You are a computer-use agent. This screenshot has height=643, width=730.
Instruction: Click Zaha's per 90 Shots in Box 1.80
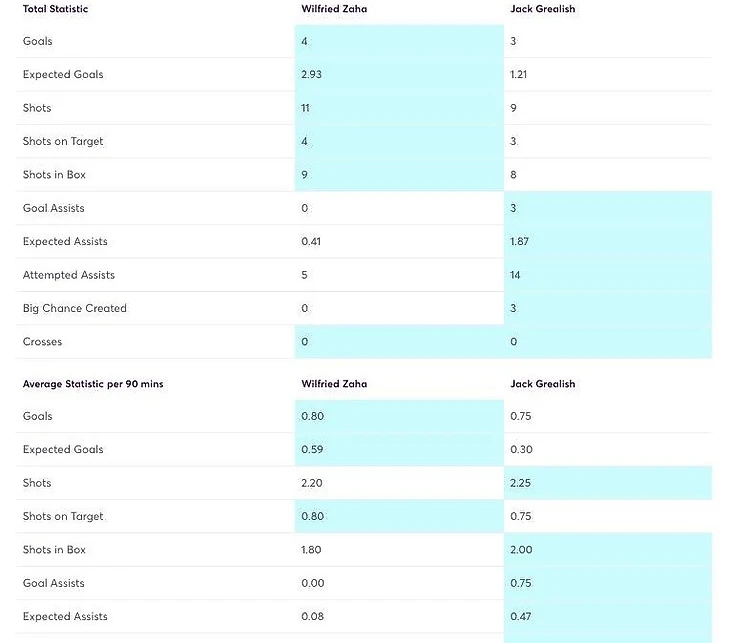tap(312, 550)
